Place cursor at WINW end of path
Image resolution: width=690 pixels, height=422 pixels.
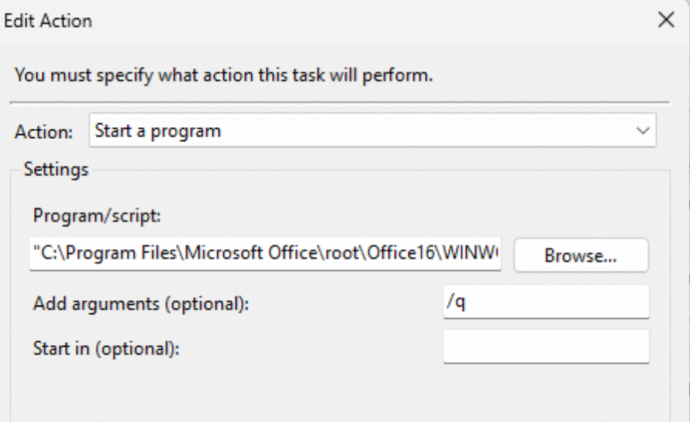click(x=498, y=253)
